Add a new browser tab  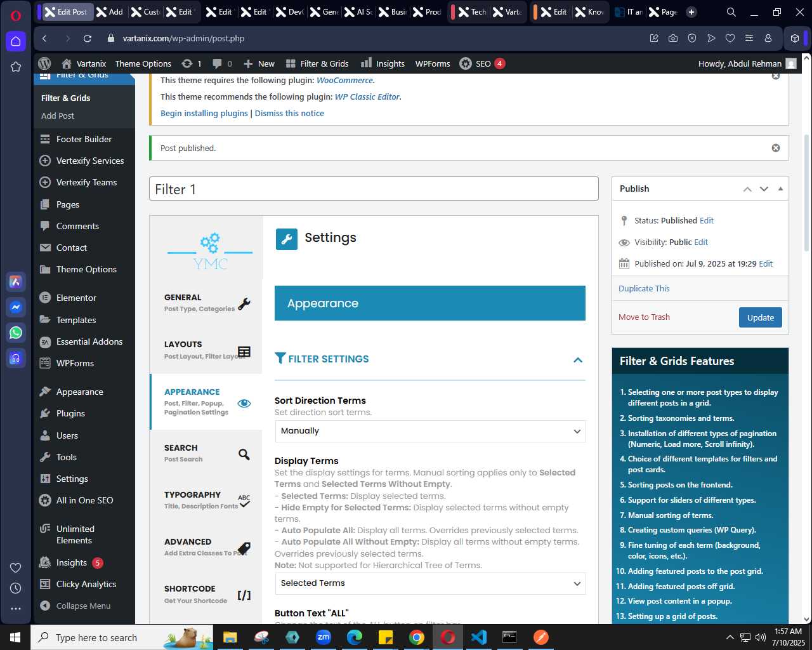coord(691,12)
